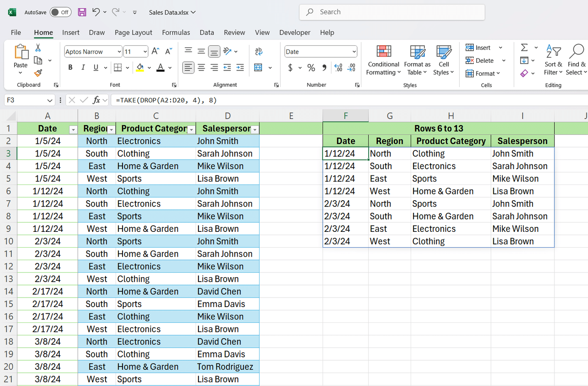Click the Format Painter brush icon
This screenshot has width=588, height=386.
point(38,73)
